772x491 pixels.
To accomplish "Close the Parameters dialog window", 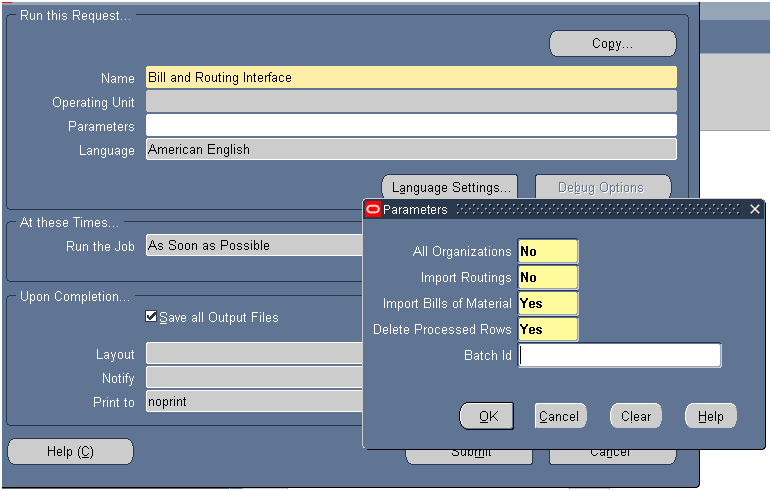I will coord(755,209).
